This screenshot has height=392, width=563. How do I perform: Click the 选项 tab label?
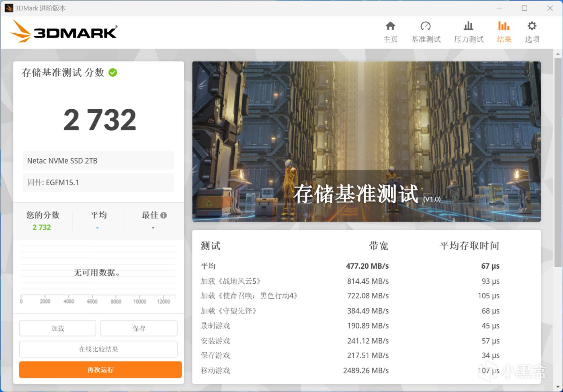pyautogui.click(x=532, y=39)
